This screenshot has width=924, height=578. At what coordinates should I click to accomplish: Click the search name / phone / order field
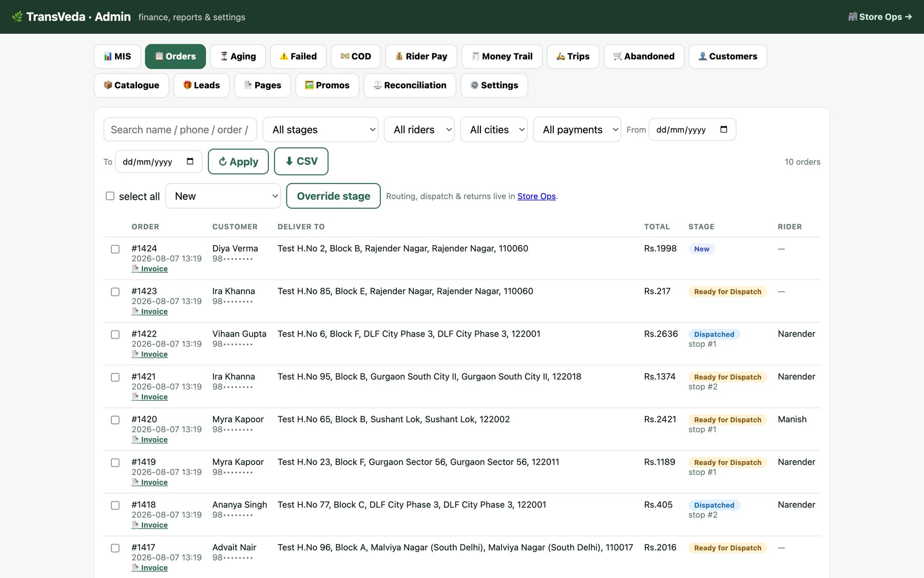tap(180, 129)
